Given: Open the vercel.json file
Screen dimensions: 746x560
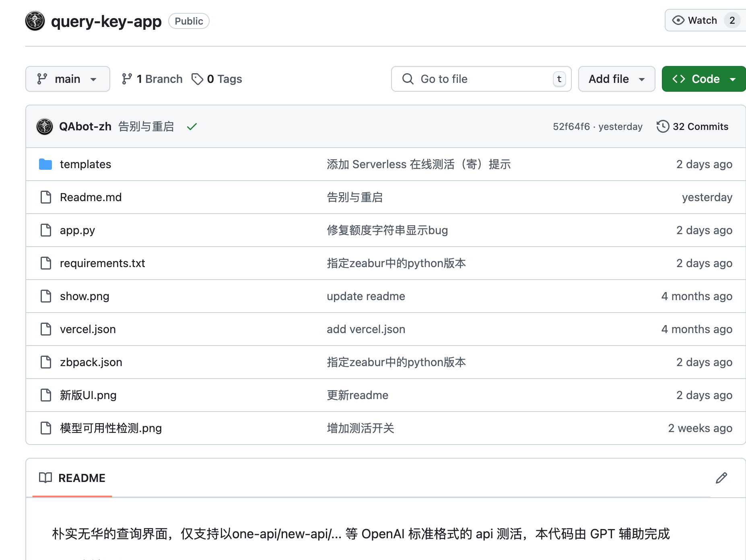Looking at the screenshot, I should 88,329.
